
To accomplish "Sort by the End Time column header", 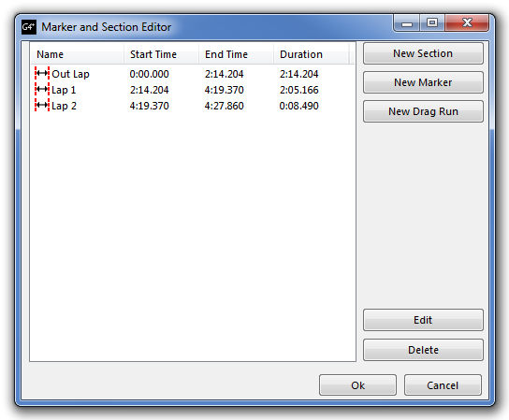I will click(x=236, y=54).
